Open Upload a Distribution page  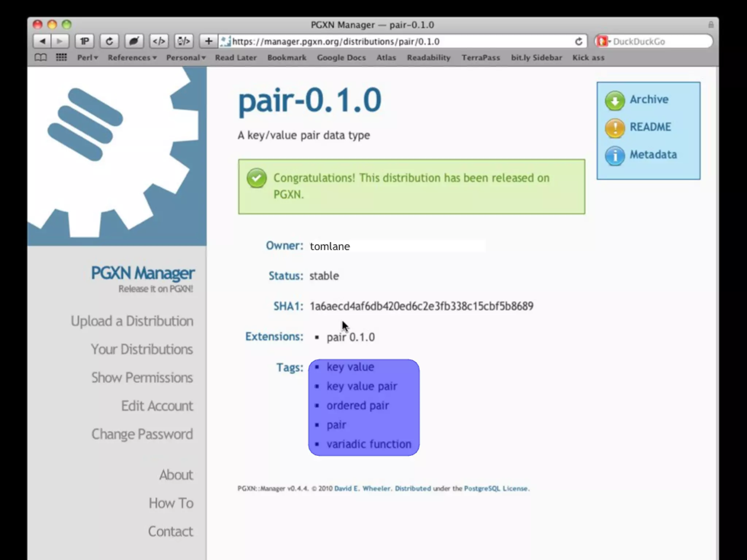(132, 321)
